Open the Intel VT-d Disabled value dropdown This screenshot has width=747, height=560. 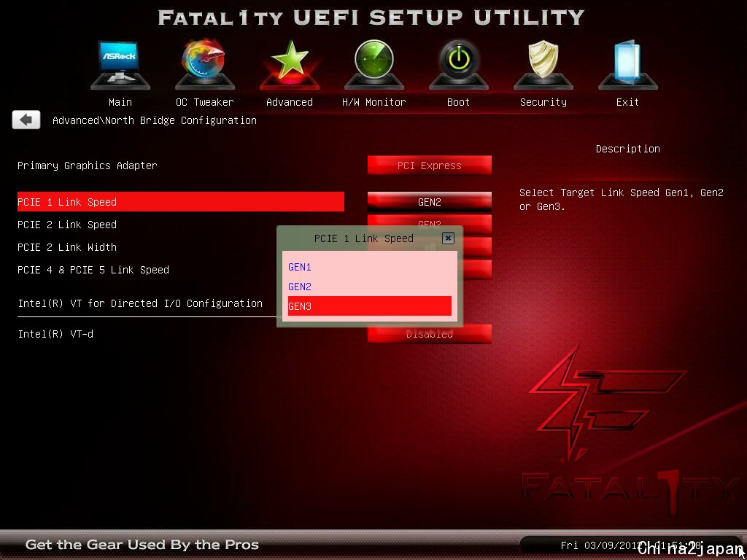[429, 334]
